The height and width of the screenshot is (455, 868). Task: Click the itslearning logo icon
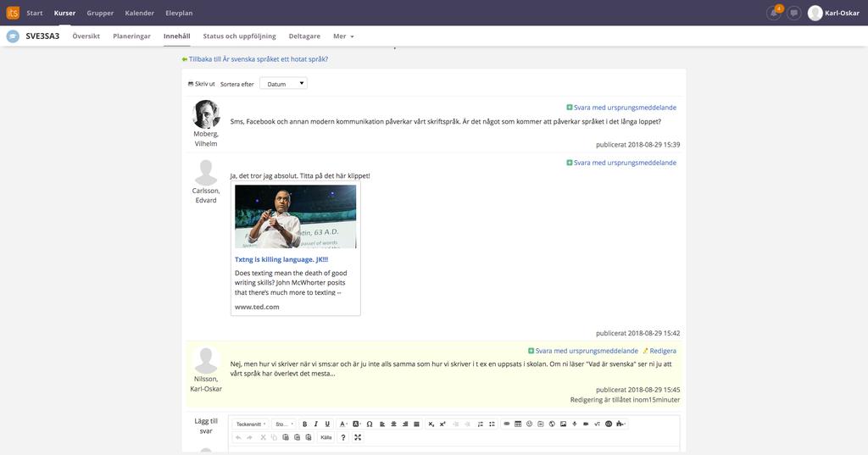click(x=12, y=12)
